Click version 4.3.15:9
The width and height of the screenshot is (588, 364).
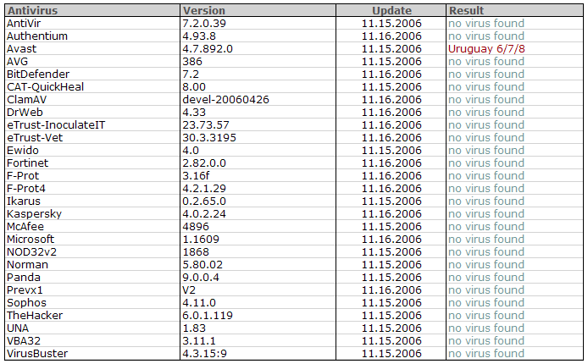[x=204, y=354]
